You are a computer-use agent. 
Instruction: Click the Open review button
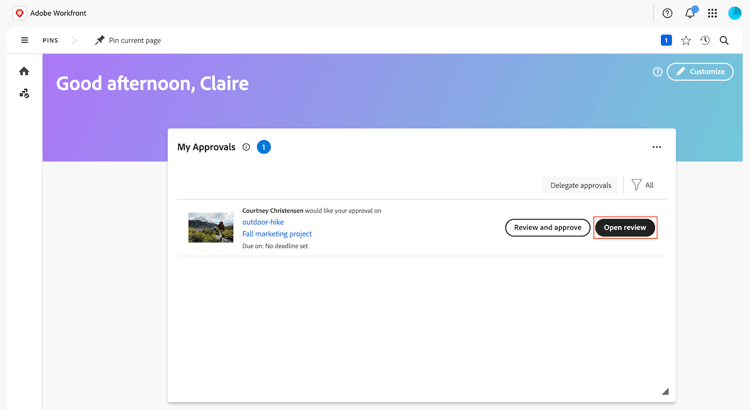point(625,228)
